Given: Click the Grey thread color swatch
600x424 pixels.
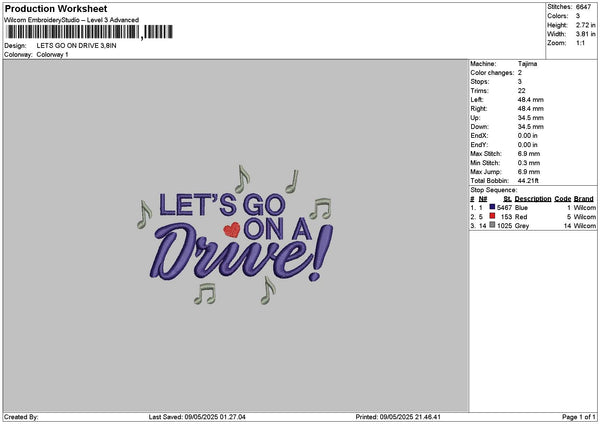Looking at the screenshot, I should (492, 225).
